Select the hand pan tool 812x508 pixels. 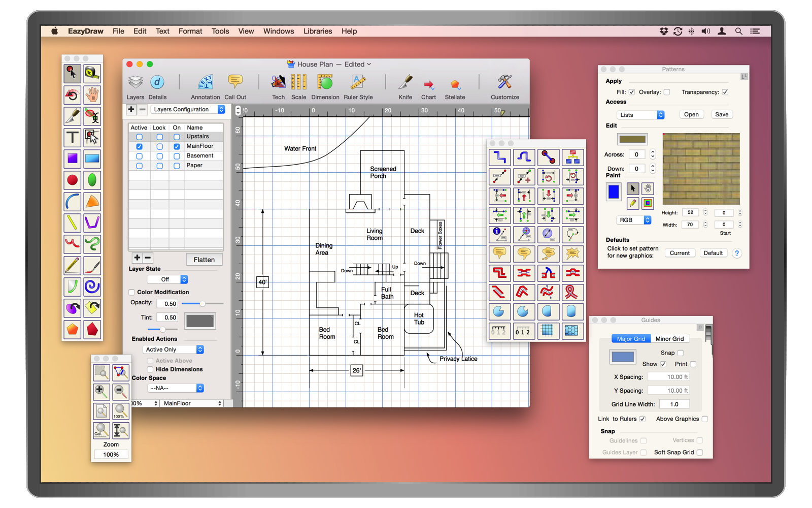pos(92,94)
